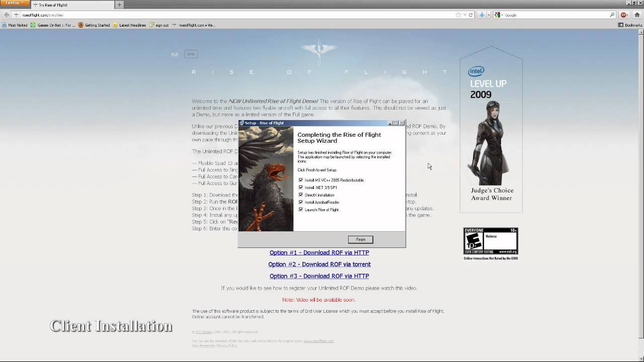Open the 777 Studios footer link
Viewport: 644px width, 362px height.
tap(204, 332)
